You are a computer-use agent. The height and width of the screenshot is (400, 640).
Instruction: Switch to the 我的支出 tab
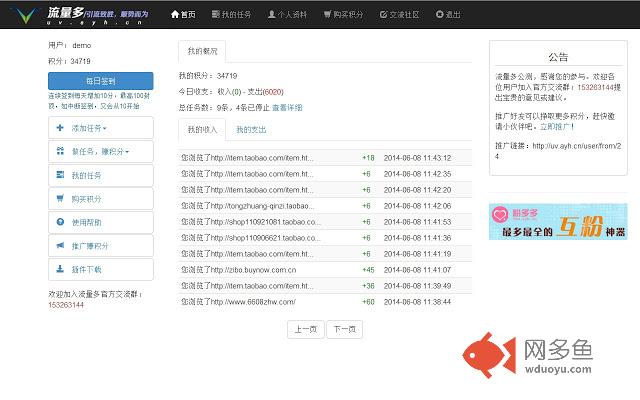point(251,130)
